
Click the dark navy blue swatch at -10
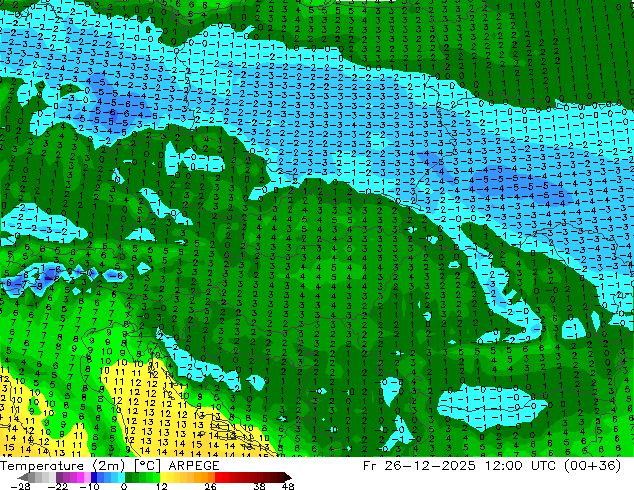94,477
